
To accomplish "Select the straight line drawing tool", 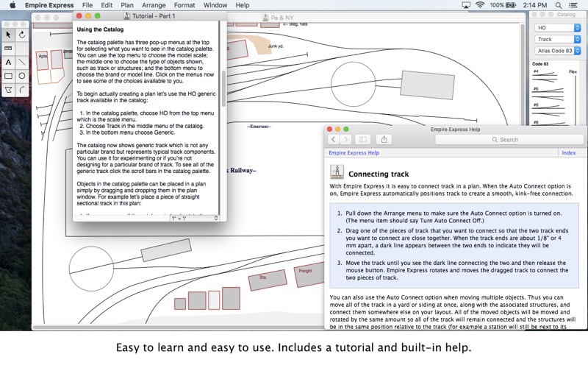I will tap(22, 63).
